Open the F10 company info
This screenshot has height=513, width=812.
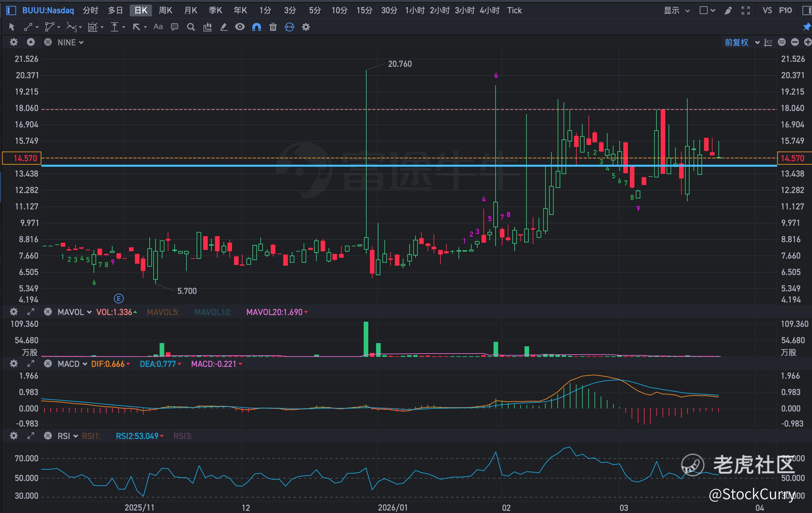click(x=785, y=10)
